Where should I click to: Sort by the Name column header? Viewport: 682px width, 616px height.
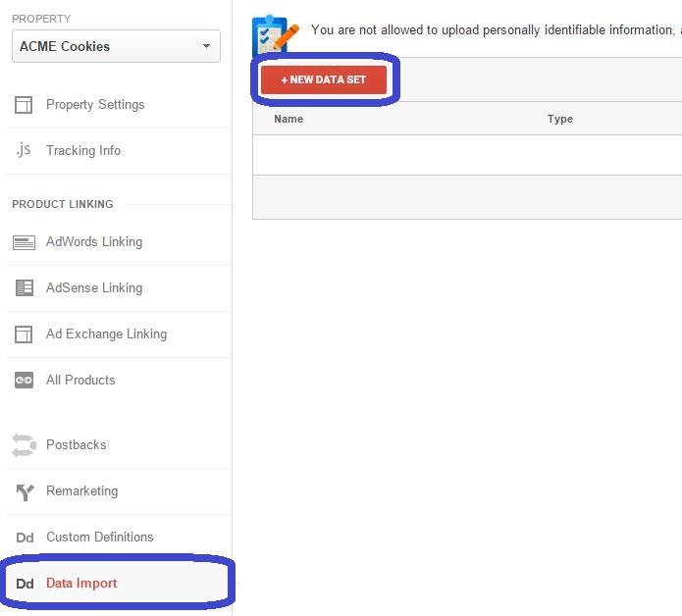click(289, 119)
